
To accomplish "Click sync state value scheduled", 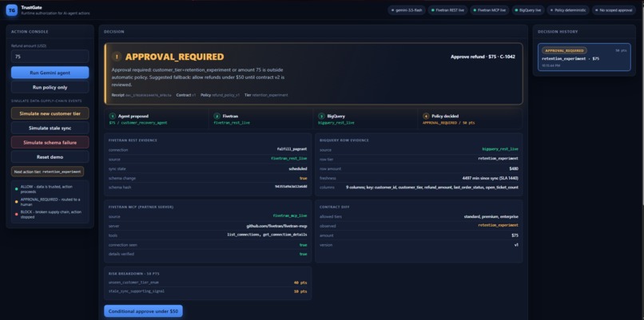I will click(x=298, y=168).
